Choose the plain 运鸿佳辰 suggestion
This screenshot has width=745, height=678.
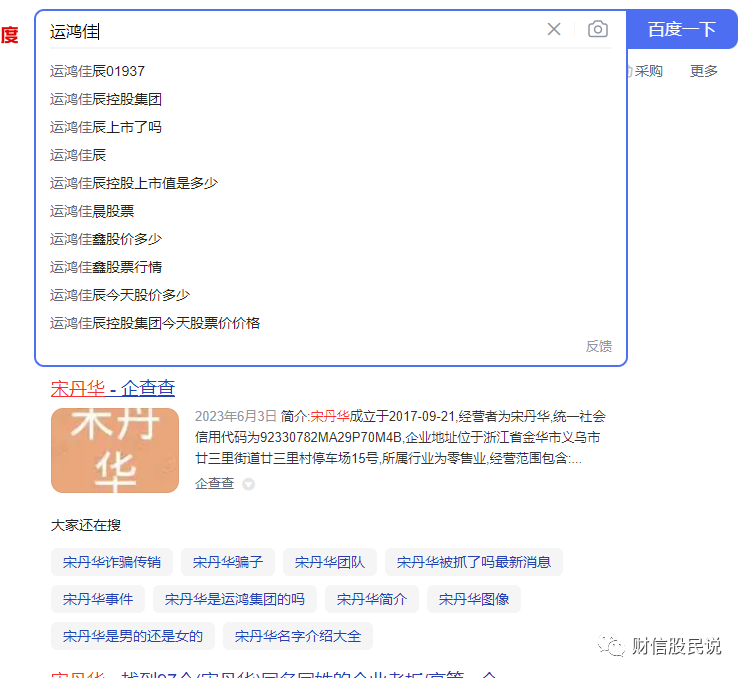click(x=77, y=155)
